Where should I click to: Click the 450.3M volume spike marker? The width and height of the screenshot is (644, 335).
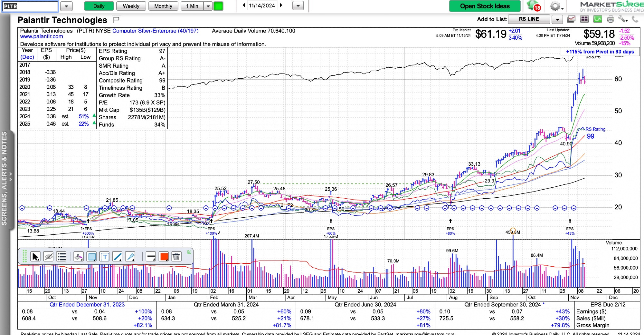pos(513,232)
